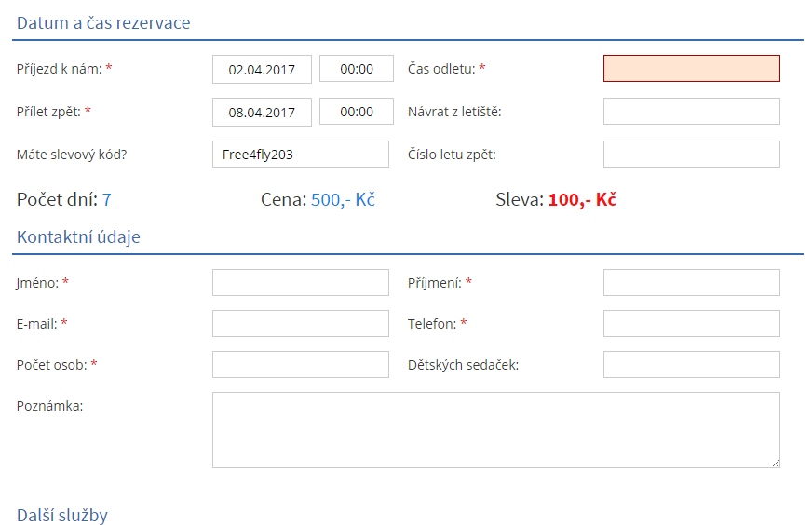The width and height of the screenshot is (812, 525).
Task: Click the arrival date field 02.04.2017
Action: click(262, 70)
